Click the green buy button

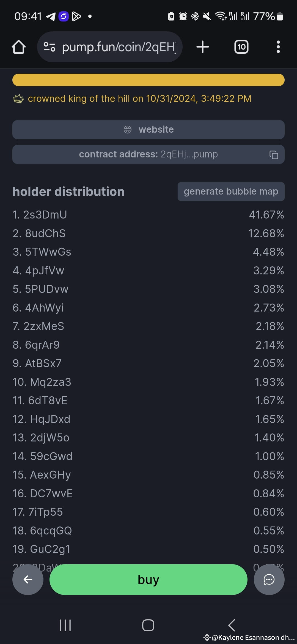point(148,579)
